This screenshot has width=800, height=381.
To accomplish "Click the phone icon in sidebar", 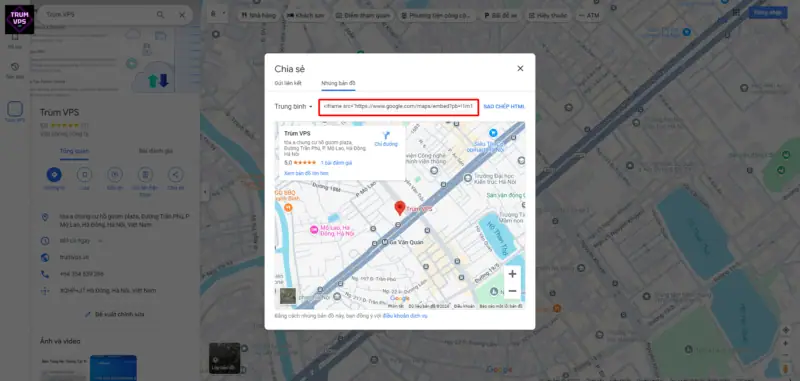I will click(x=45, y=274).
